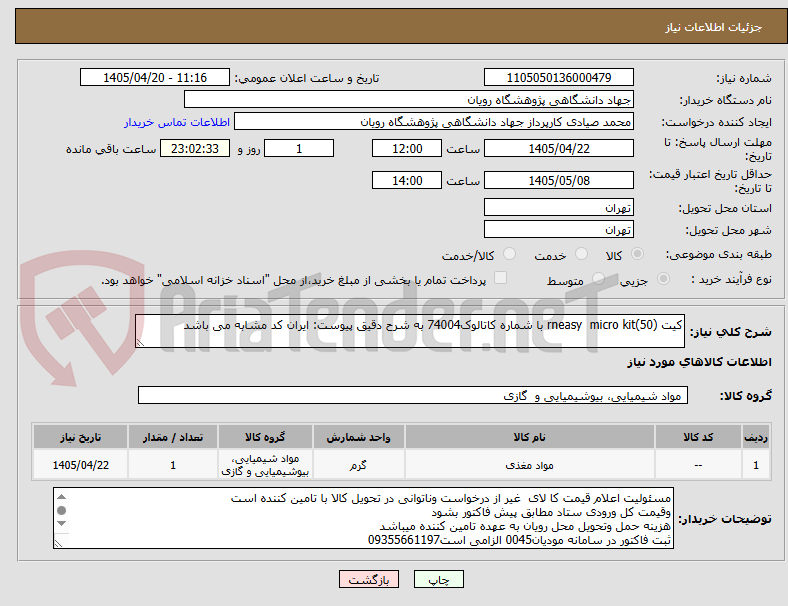Click the واحد شمارش column header
788x606 pixels.
click(x=358, y=437)
